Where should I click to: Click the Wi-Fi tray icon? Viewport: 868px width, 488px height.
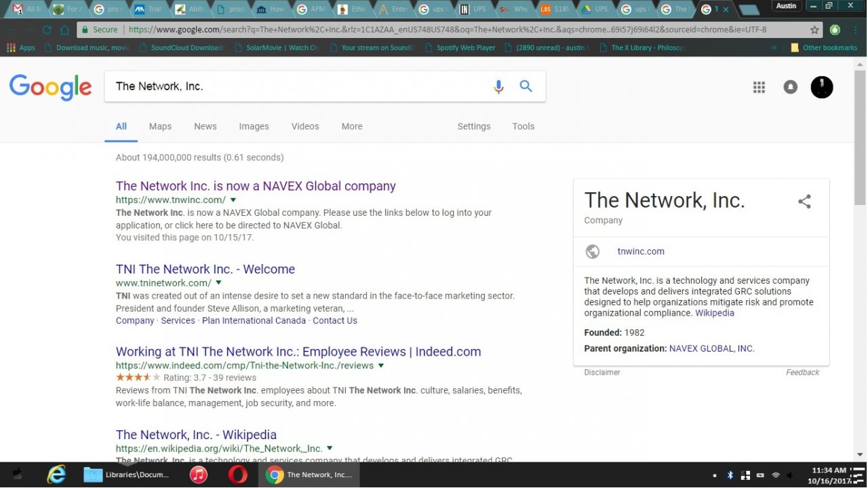(776, 475)
